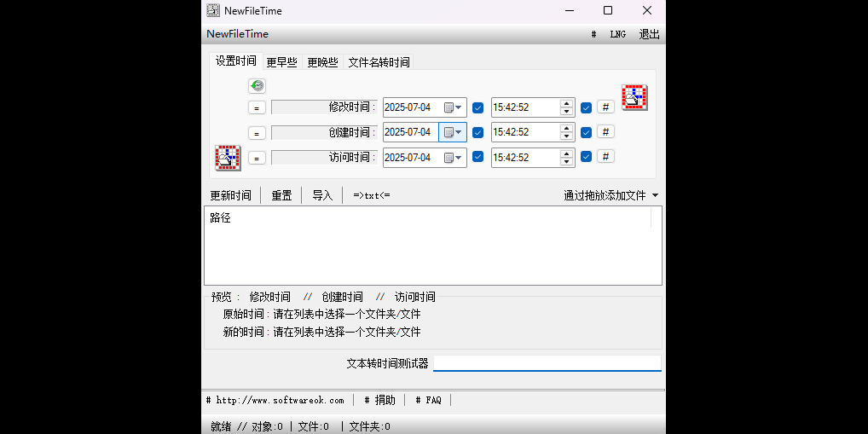Expand the 通过拖放添加文件 dropdown

pyautogui.click(x=656, y=195)
